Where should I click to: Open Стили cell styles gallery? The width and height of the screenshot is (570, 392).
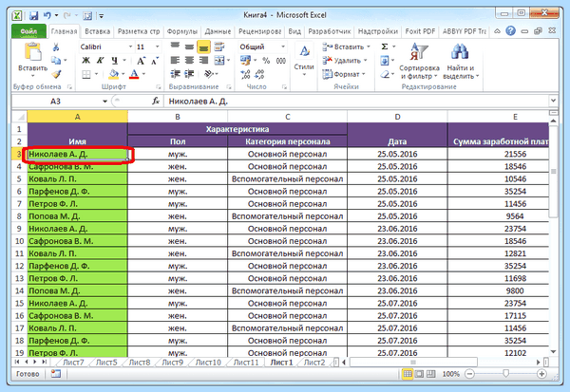coord(304,59)
